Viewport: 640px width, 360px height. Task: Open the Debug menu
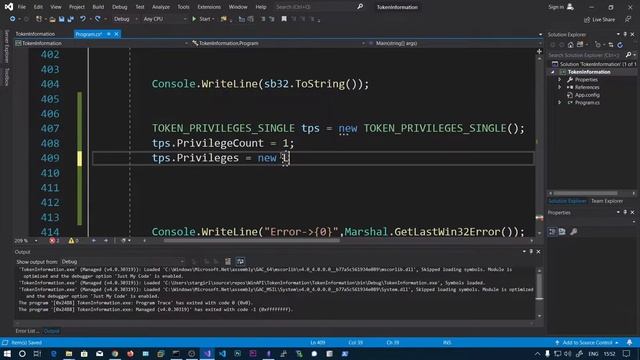point(120,7)
